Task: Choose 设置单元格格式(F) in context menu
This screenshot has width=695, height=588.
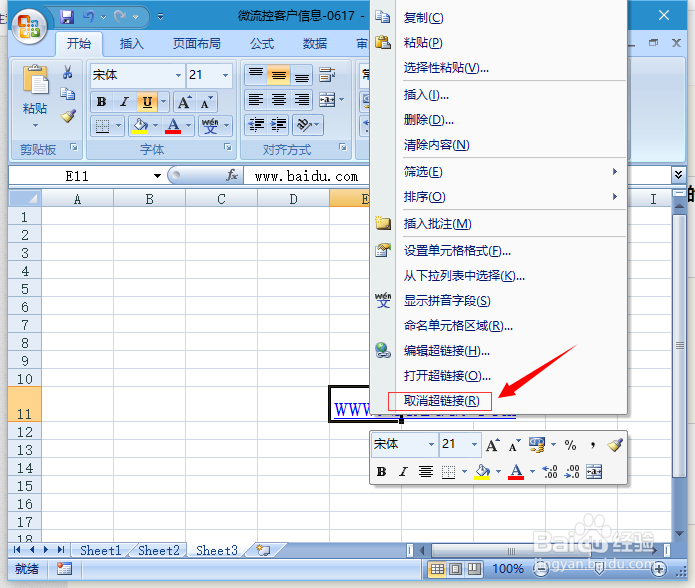Action: click(499, 251)
